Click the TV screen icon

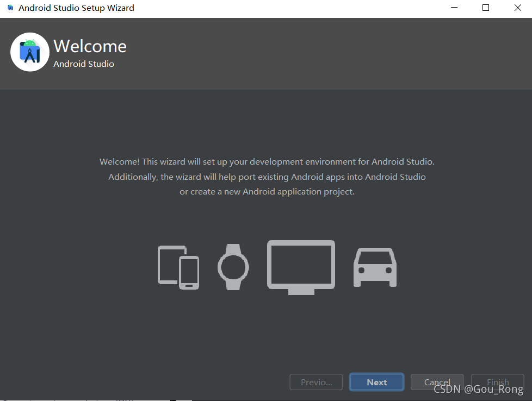tap(301, 267)
